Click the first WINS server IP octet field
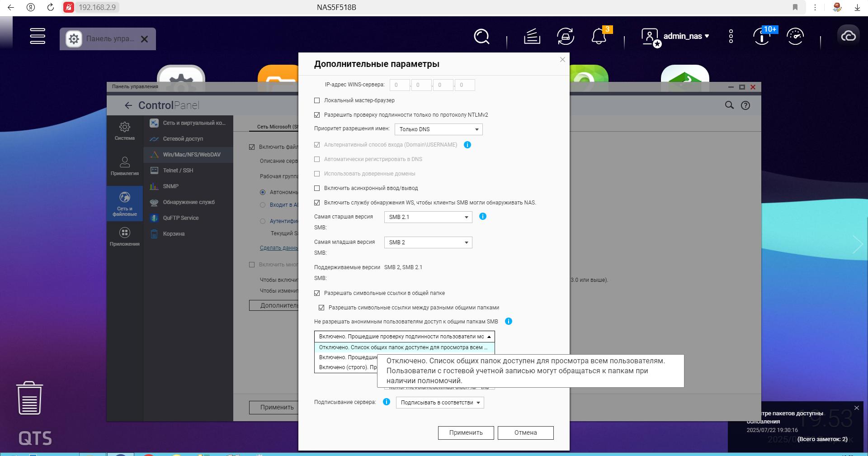This screenshot has height=456, width=868. (400, 85)
